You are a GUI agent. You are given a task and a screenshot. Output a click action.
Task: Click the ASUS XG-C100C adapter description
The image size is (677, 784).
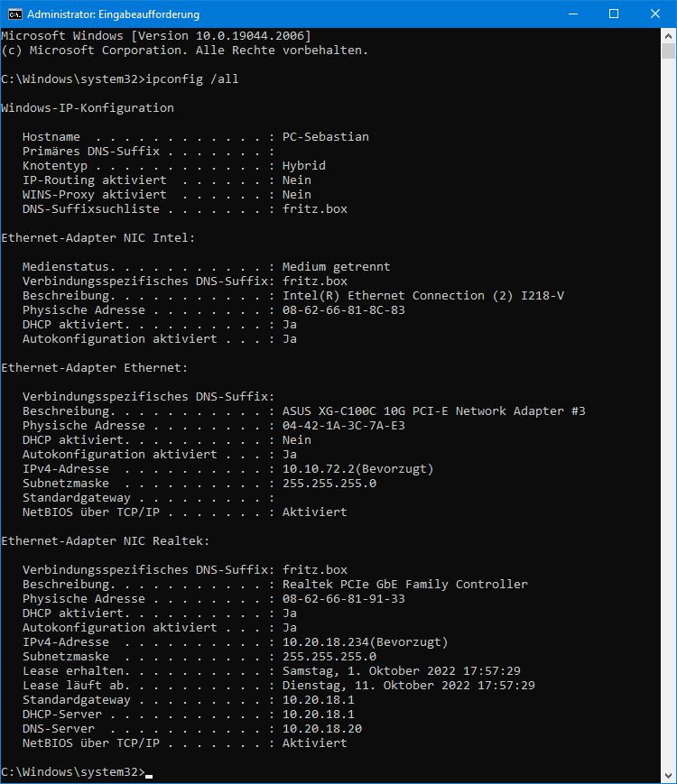[x=434, y=411]
